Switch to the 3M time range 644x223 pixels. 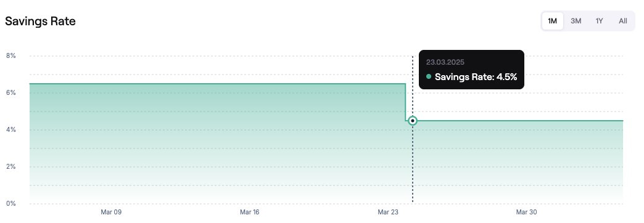pos(576,21)
